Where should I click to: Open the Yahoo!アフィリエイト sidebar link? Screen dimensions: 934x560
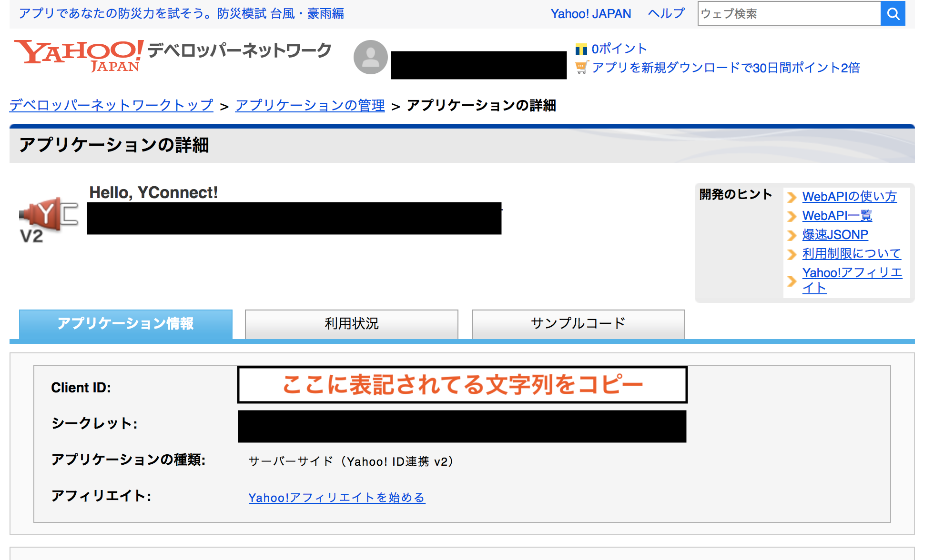click(x=852, y=280)
